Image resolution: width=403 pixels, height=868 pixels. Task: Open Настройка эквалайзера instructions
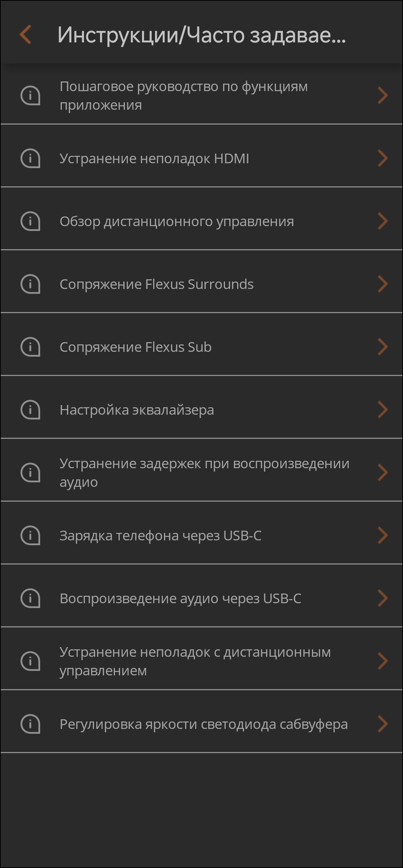[x=137, y=410]
